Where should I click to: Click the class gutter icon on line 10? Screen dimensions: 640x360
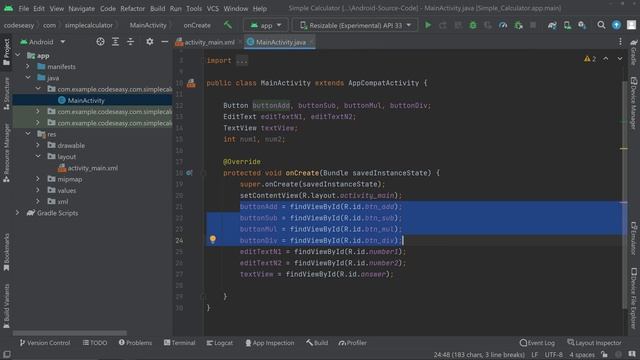point(191,83)
